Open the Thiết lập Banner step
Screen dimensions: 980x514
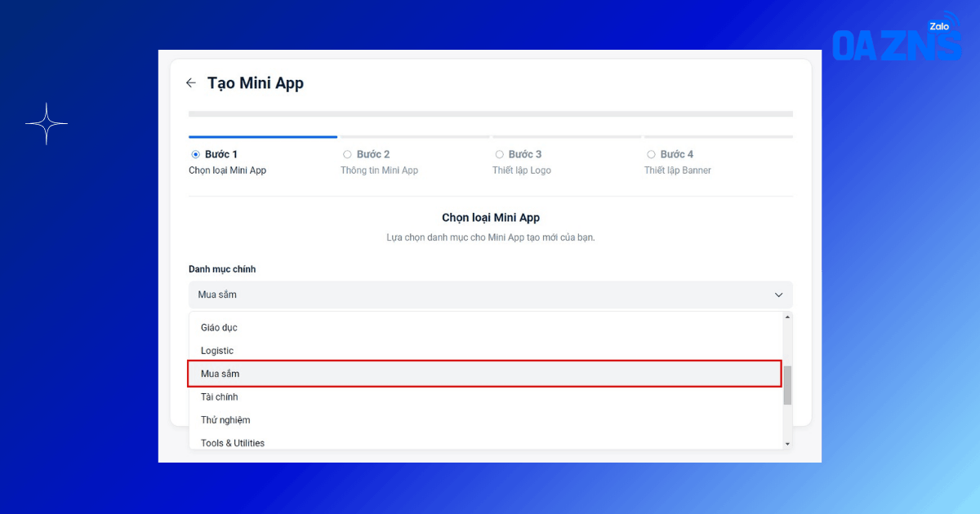[x=678, y=171]
